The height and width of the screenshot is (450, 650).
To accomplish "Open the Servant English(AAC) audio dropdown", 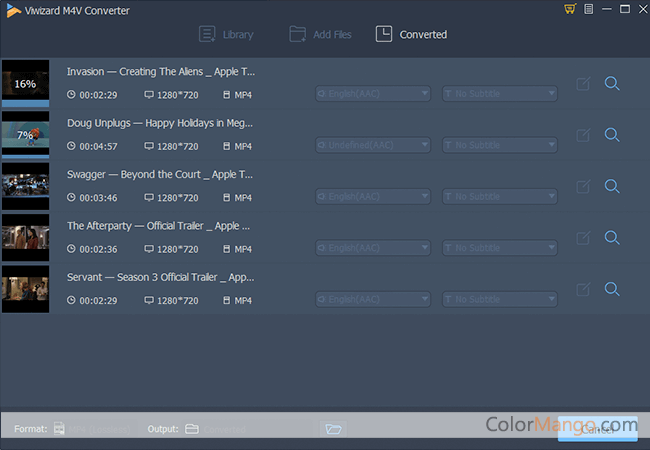I will click(372, 299).
